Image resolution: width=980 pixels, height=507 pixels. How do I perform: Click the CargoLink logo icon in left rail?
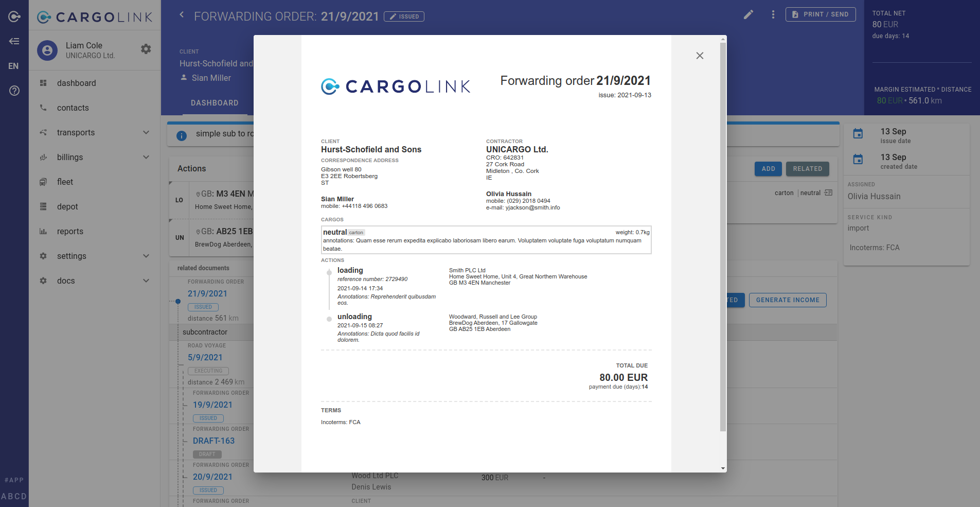point(14,16)
